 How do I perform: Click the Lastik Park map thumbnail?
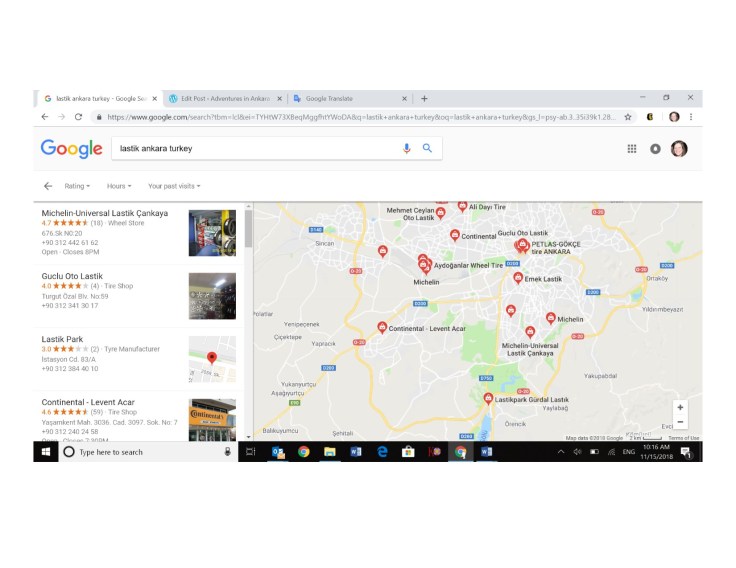coord(212,359)
